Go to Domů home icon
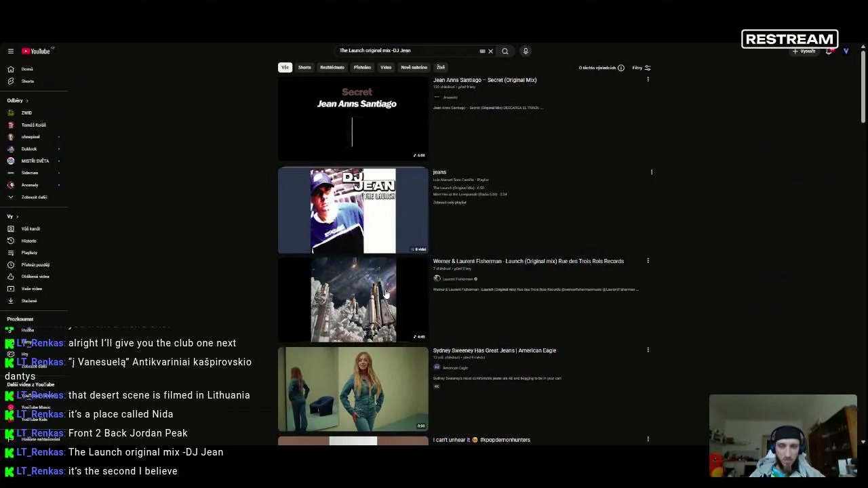The width and height of the screenshot is (868, 488). coord(10,69)
